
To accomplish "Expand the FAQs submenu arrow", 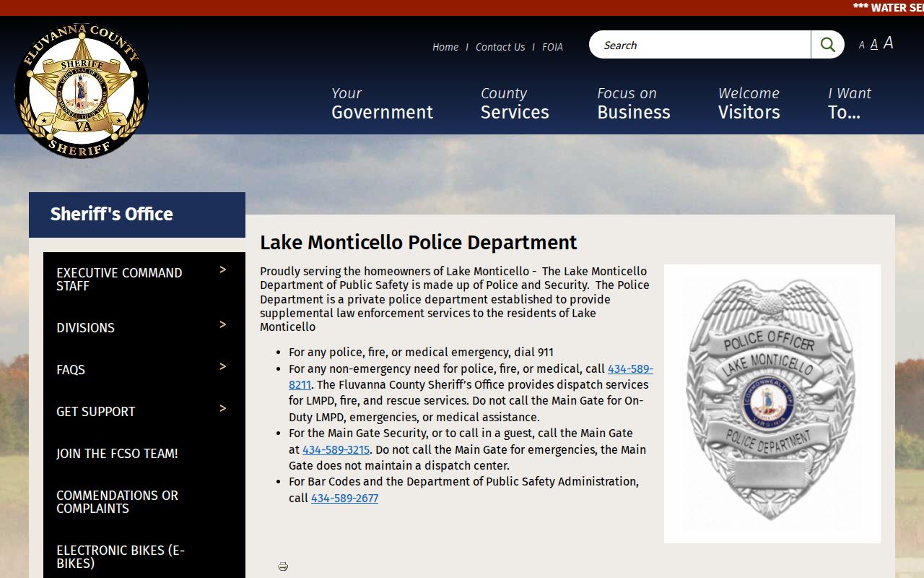I will [x=223, y=366].
